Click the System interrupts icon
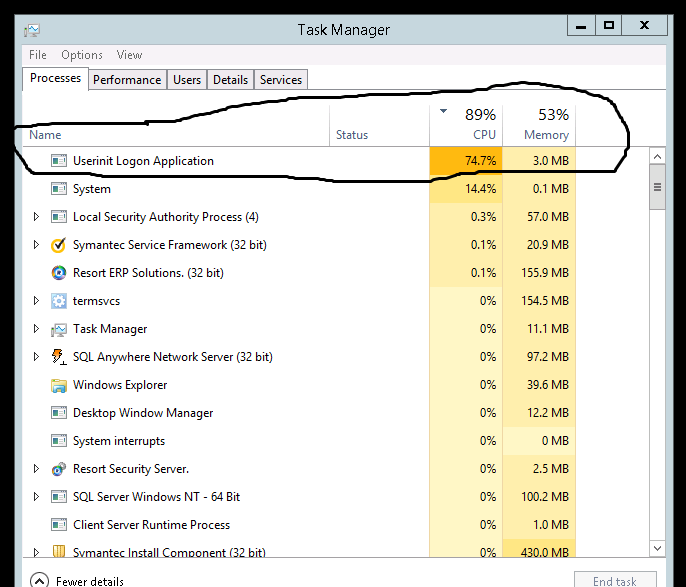The width and height of the screenshot is (686, 587). [x=59, y=441]
